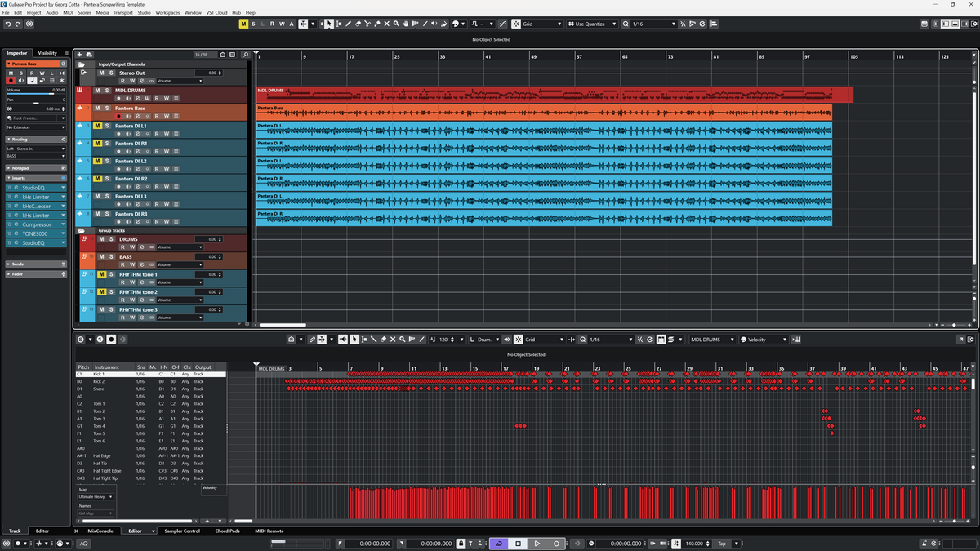Open track search magnifier in track list
The height and width of the screenshot is (551, 980).
click(x=246, y=55)
